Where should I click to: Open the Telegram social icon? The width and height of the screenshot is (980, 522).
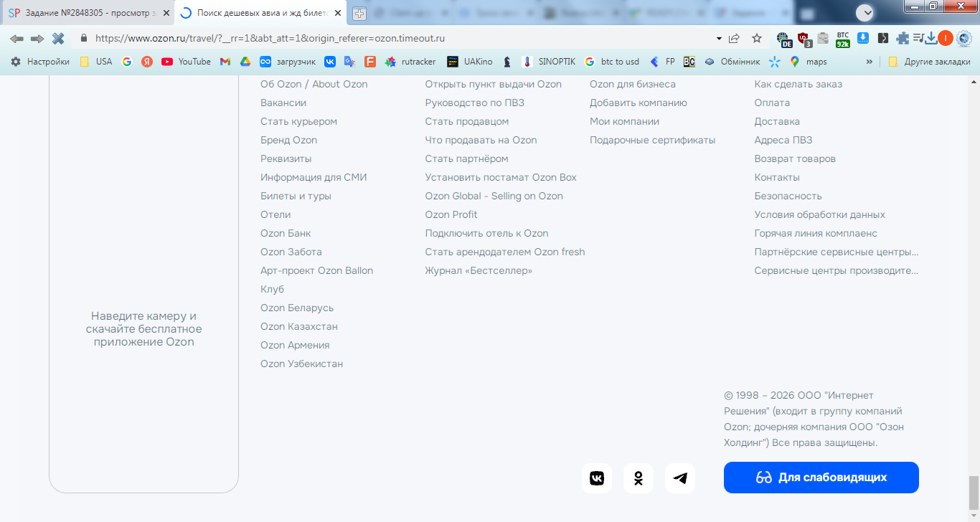(x=680, y=478)
